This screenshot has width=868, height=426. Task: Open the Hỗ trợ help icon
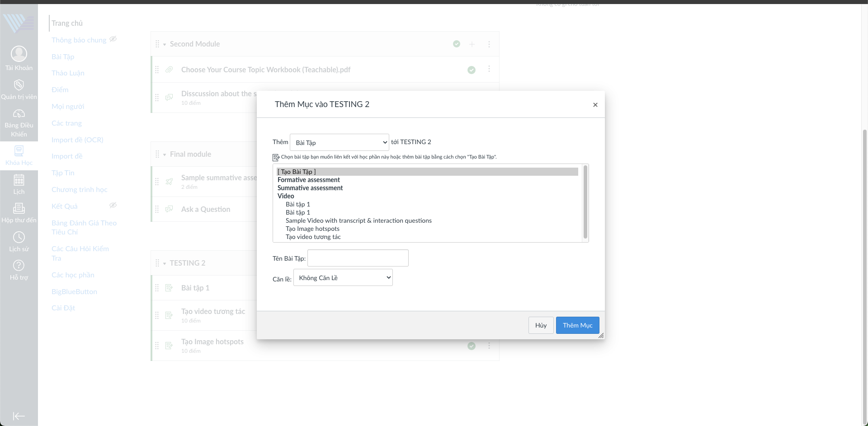[19, 266]
